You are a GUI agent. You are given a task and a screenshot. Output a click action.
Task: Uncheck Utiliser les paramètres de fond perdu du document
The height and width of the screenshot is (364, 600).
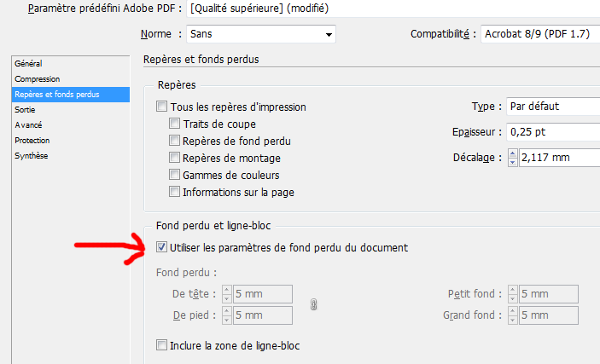click(161, 247)
